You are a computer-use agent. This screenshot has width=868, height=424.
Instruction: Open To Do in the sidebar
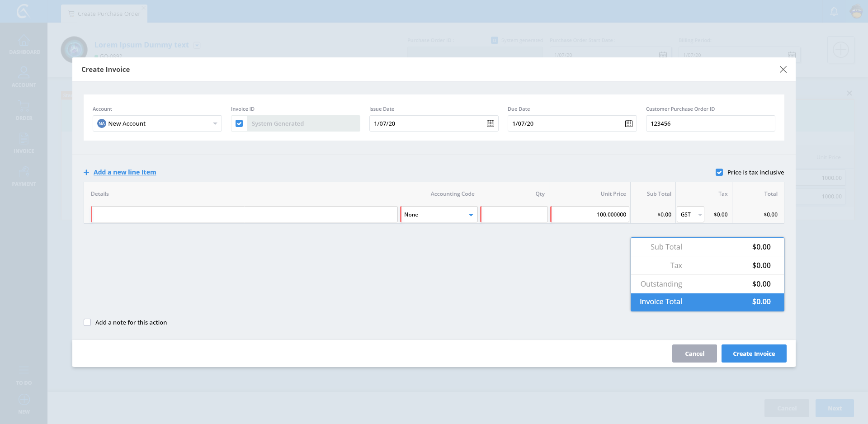24,376
